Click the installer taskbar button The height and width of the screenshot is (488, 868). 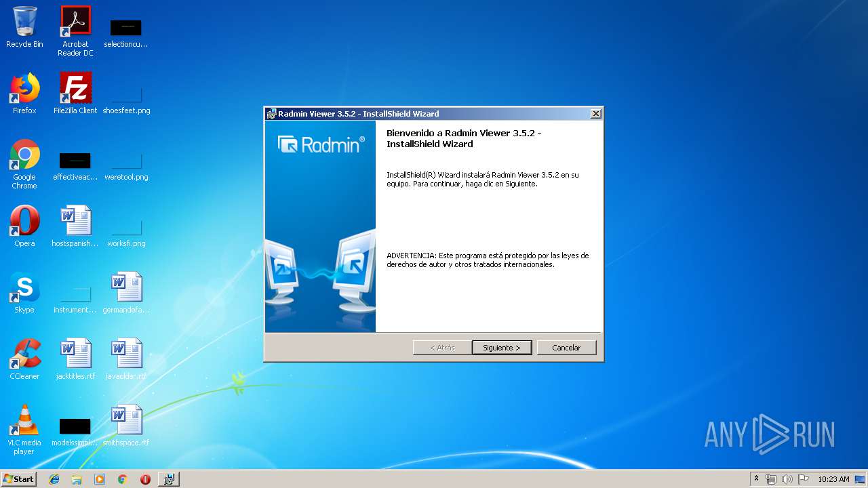[169, 479]
